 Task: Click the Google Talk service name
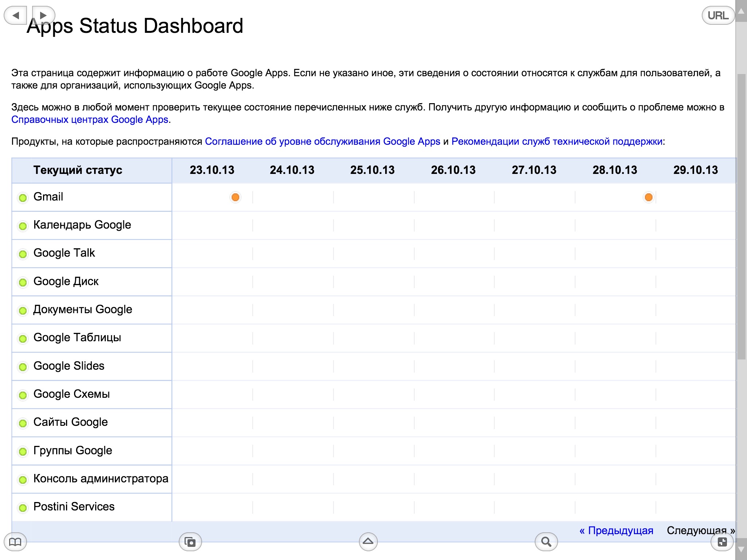coord(64,253)
